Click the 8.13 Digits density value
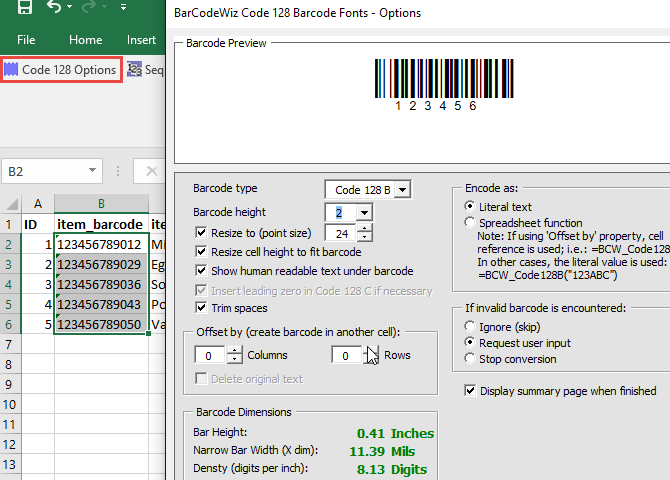 click(x=392, y=469)
